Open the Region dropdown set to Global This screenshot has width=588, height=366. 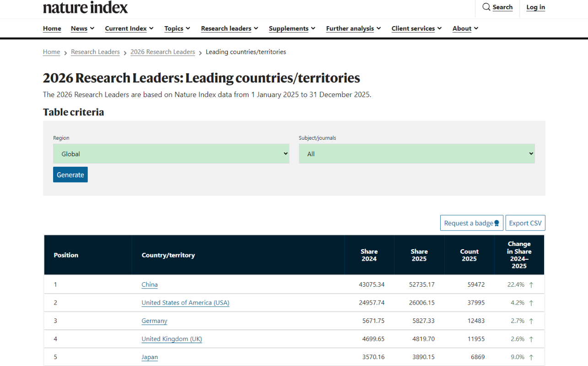click(171, 154)
